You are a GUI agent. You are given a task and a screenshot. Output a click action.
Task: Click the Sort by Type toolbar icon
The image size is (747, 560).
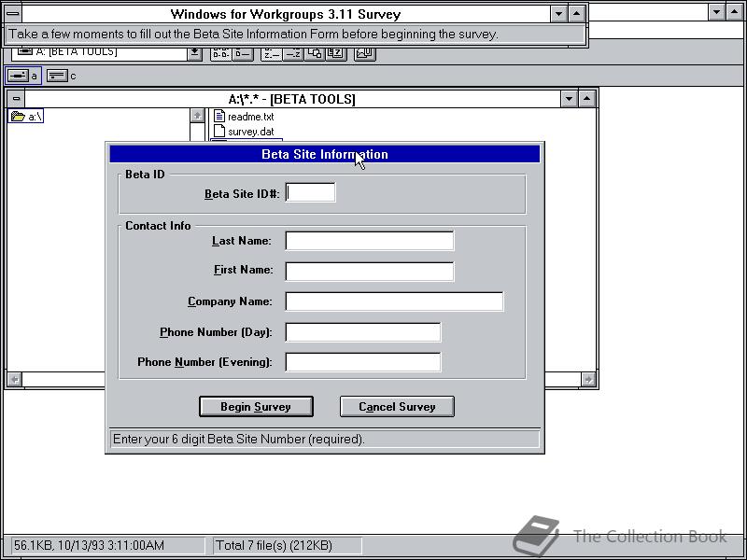[x=293, y=53]
